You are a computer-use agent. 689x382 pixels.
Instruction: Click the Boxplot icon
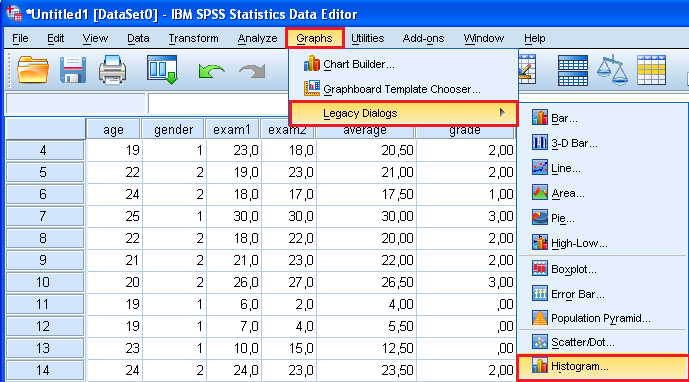point(540,268)
